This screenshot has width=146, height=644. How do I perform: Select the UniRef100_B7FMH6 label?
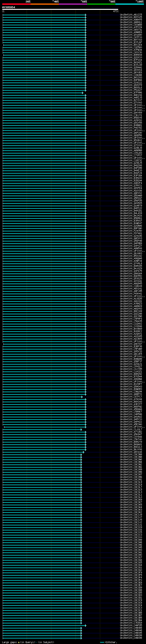(131, 93)
